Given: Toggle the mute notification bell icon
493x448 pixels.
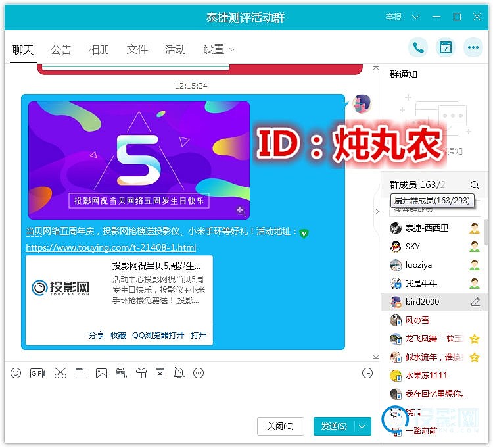Looking at the screenshot, I should pos(179,373).
